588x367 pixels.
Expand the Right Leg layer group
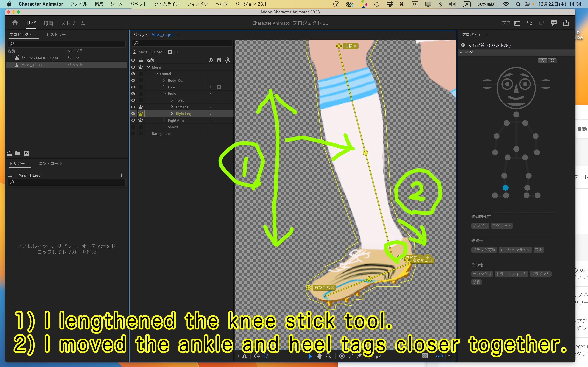pos(172,114)
